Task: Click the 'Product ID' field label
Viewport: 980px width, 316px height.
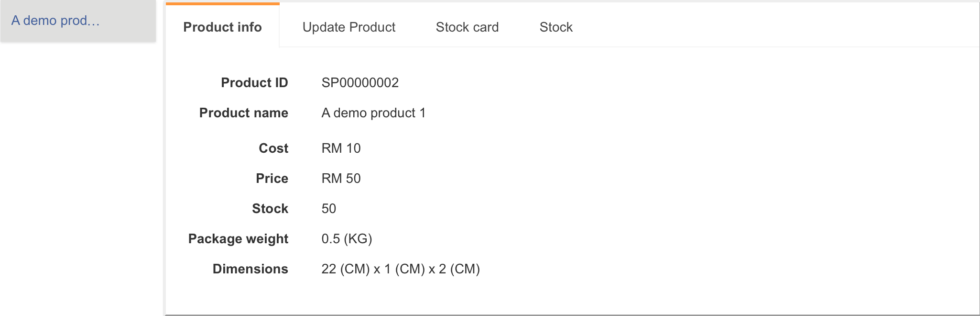Action: 254,83
